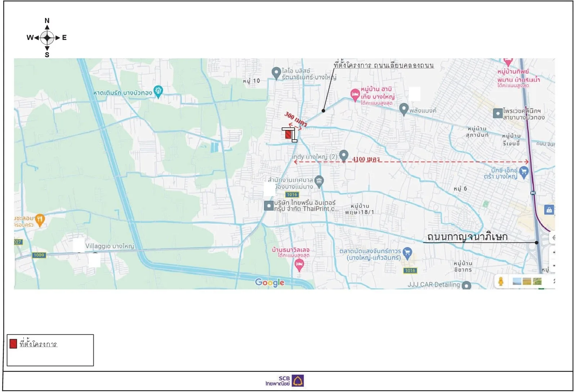Click the red legend swatch for ที่ตั้งโครงการ
The height and width of the screenshot is (392, 576).
pyautogui.click(x=13, y=344)
